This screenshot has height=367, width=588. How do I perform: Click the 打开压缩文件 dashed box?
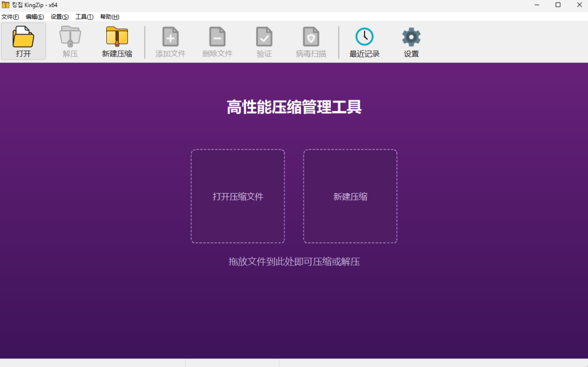click(238, 196)
